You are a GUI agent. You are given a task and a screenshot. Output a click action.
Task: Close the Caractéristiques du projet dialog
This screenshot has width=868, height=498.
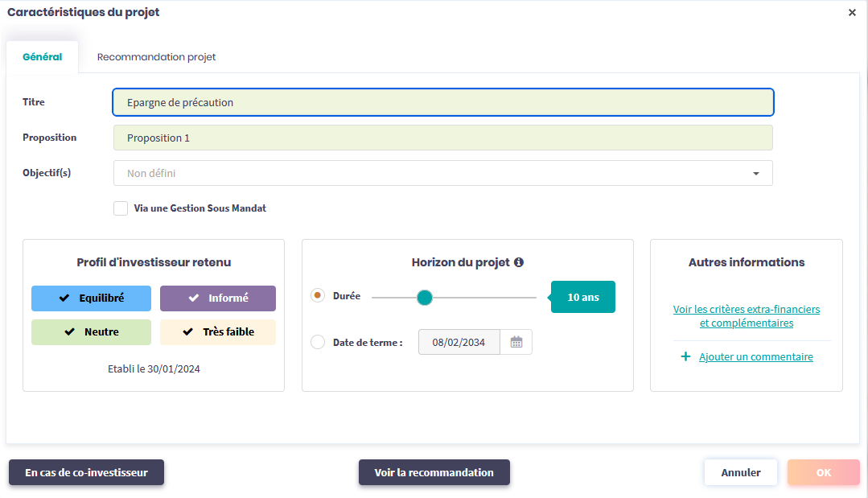[852, 13]
